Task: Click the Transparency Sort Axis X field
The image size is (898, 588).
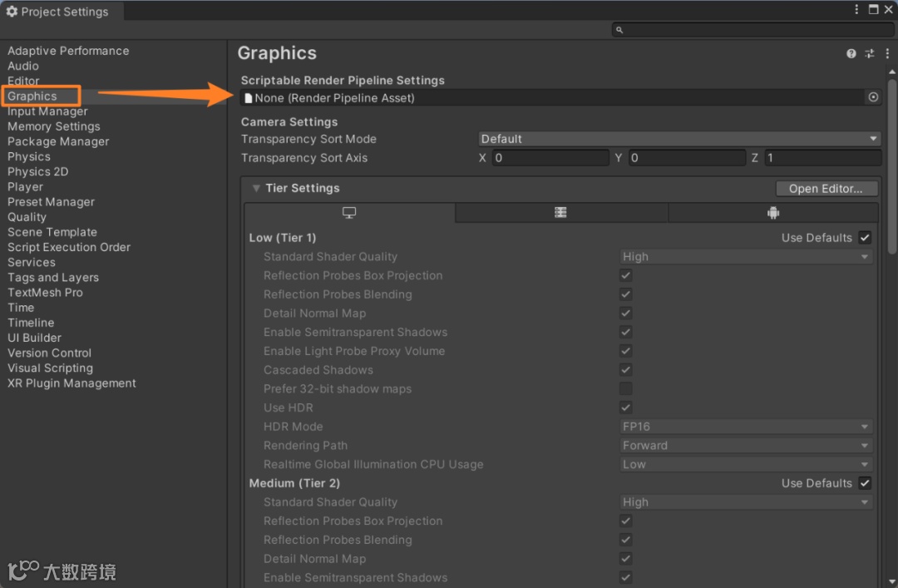Action: pyautogui.click(x=550, y=157)
